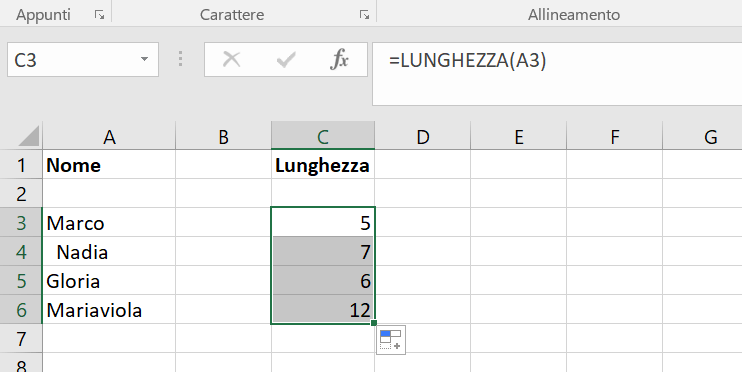
Task: Click the Lunghezza header cell
Action: [323, 165]
